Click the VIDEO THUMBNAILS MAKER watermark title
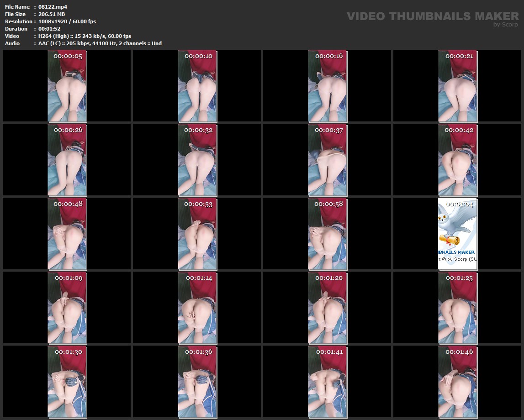Image resolution: width=524 pixels, height=420 pixels. (x=432, y=16)
